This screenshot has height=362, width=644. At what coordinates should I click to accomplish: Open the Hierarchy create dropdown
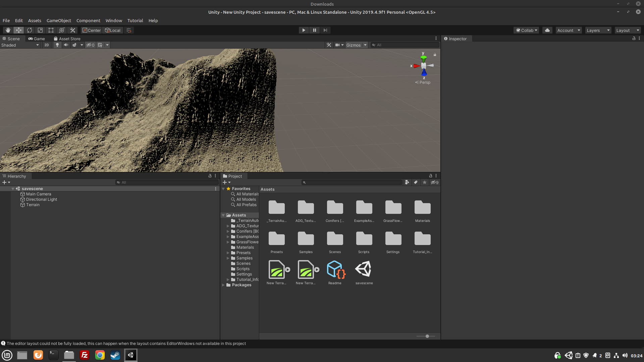click(6, 182)
